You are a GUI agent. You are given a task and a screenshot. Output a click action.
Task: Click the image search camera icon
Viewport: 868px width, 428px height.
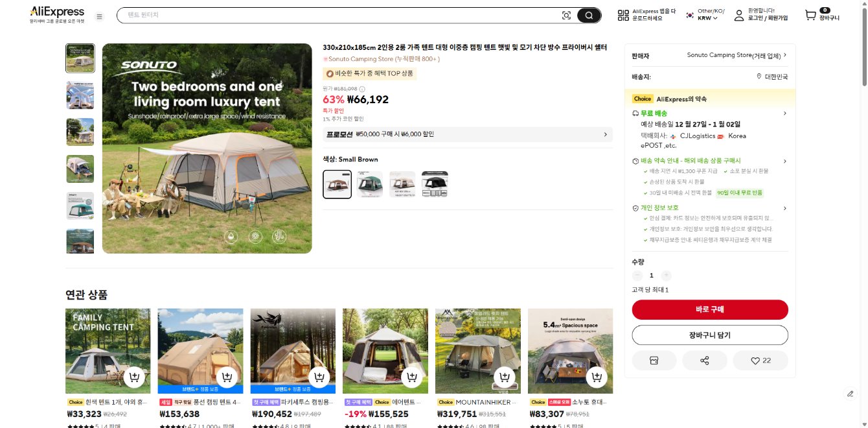[566, 16]
